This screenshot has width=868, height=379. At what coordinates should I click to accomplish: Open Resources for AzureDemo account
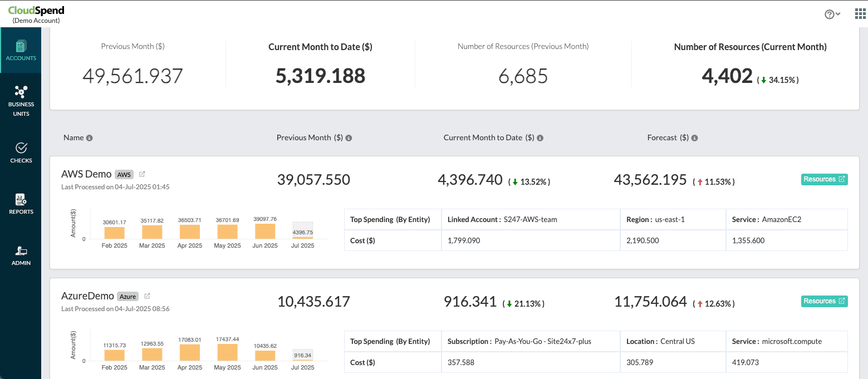pos(825,301)
